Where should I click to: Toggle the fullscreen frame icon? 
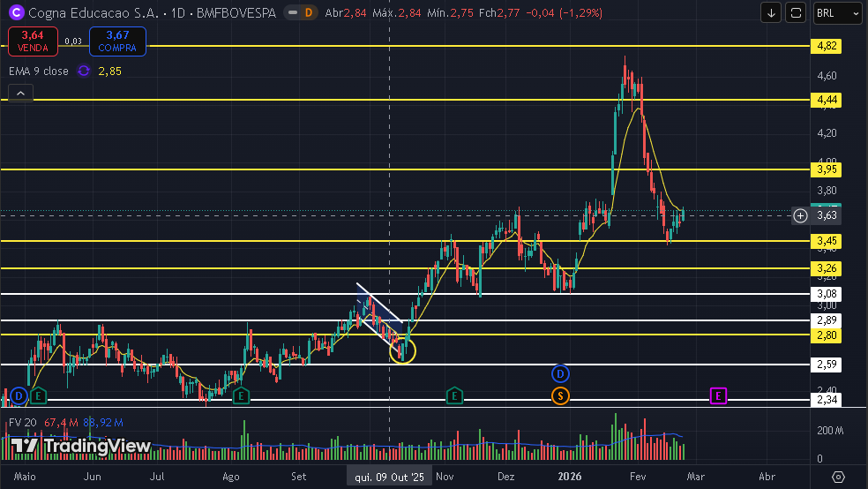click(796, 12)
